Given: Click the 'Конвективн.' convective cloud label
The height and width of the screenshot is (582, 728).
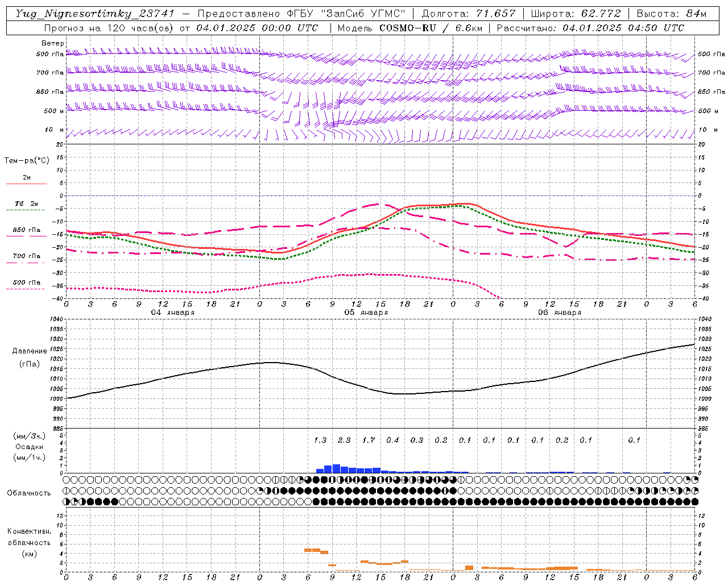Looking at the screenshot, I should tap(29, 531).
